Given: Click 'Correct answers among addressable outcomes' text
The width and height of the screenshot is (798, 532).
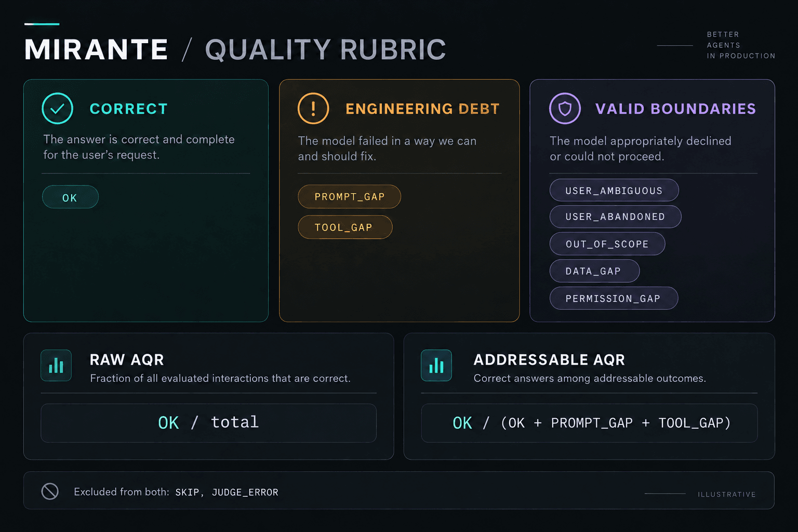Looking at the screenshot, I should point(590,378).
